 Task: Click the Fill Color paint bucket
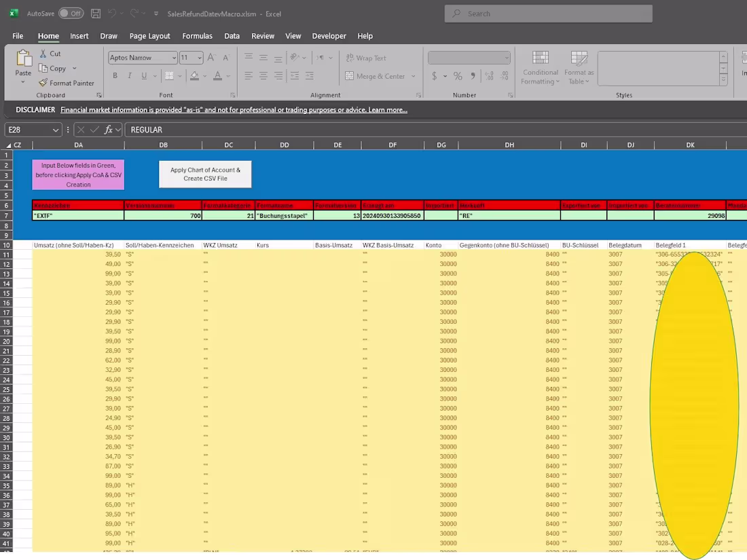194,76
